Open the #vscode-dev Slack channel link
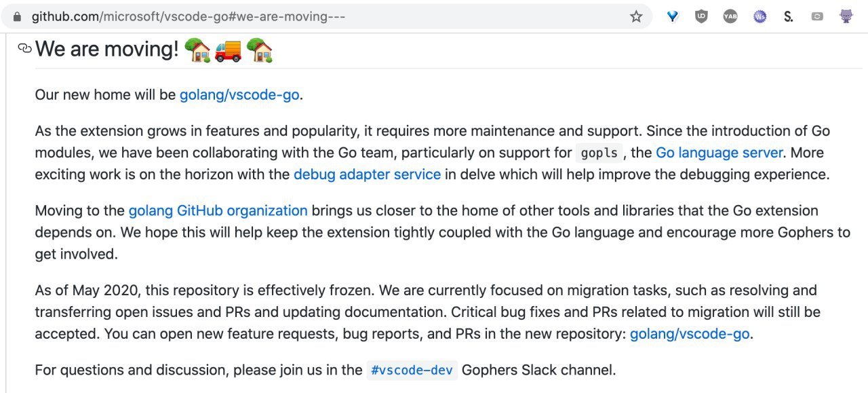 point(412,371)
